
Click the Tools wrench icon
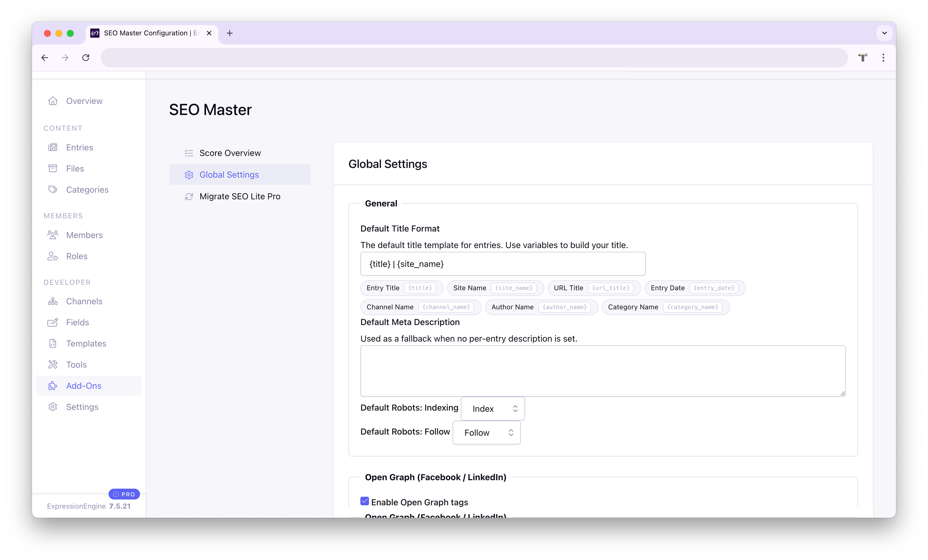[x=53, y=364]
